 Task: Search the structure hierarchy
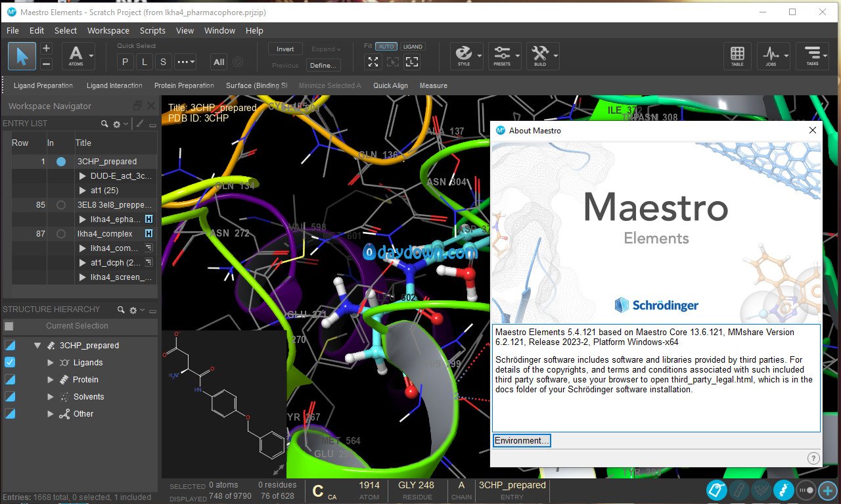pos(121,309)
